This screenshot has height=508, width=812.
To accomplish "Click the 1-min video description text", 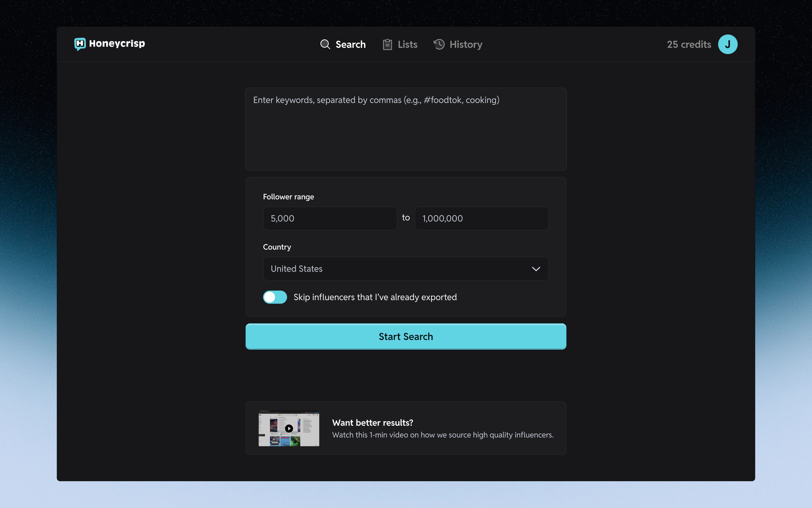I will click(x=443, y=435).
